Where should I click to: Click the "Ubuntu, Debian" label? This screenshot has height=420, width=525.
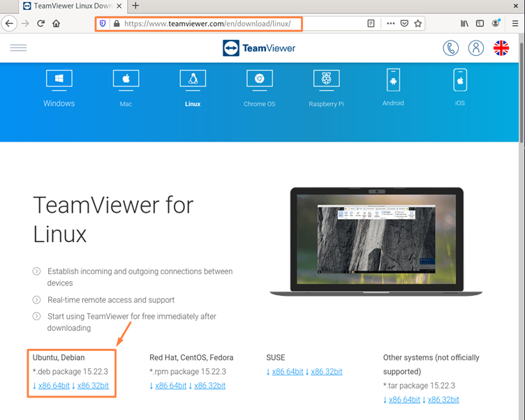[59, 357]
